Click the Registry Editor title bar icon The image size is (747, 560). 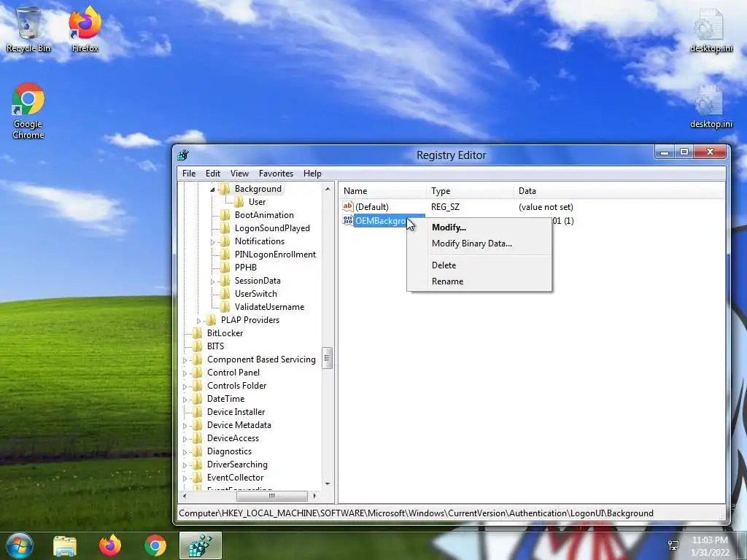[x=183, y=155]
